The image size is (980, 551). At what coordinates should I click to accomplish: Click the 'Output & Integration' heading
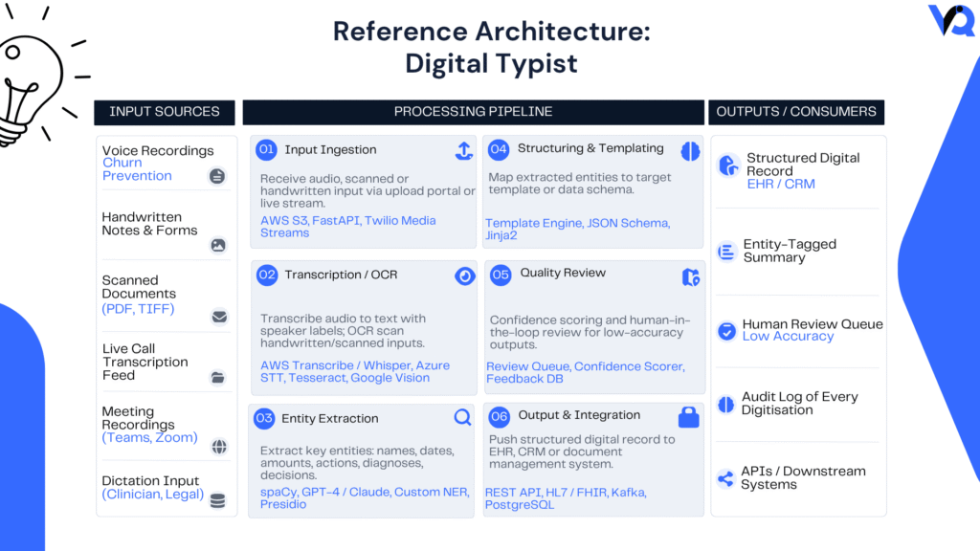tap(579, 415)
